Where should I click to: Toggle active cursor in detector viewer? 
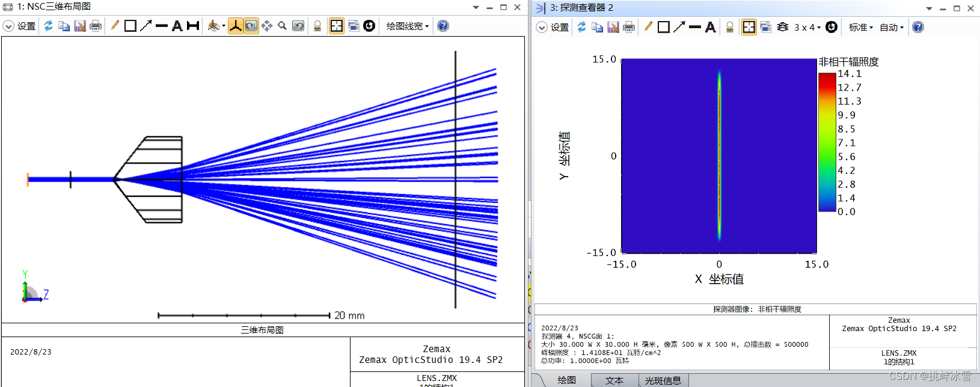[x=749, y=27]
